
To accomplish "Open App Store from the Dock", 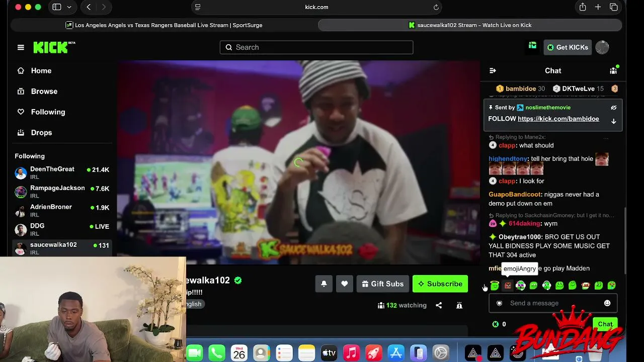I will [x=396, y=353].
